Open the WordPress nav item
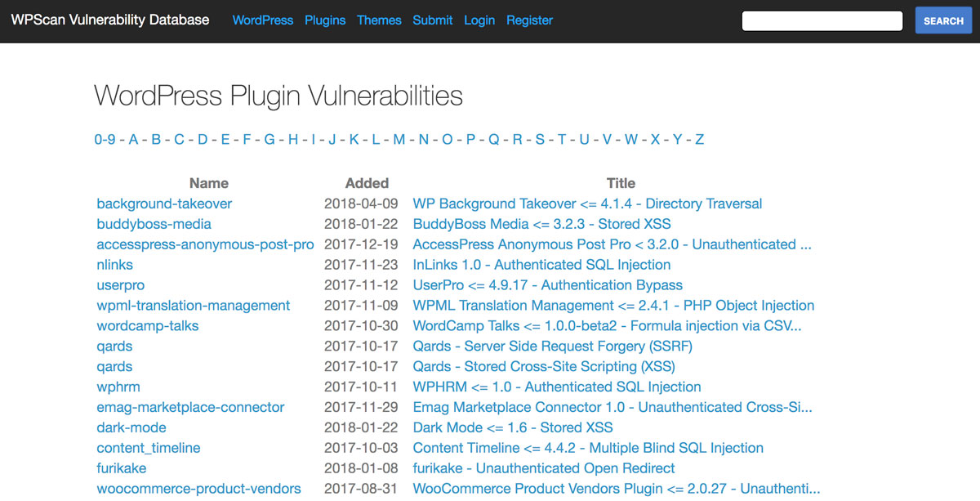The height and width of the screenshot is (501, 980). 263,20
